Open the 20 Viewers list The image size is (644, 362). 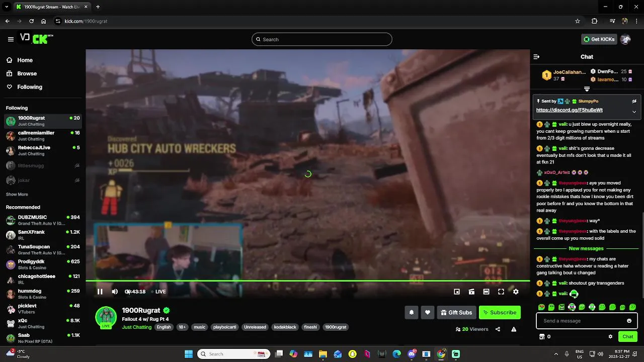(472, 329)
